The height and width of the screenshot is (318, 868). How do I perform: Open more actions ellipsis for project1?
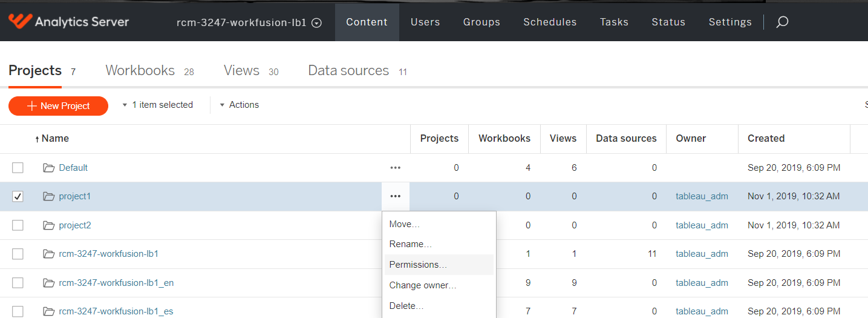coord(396,196)
